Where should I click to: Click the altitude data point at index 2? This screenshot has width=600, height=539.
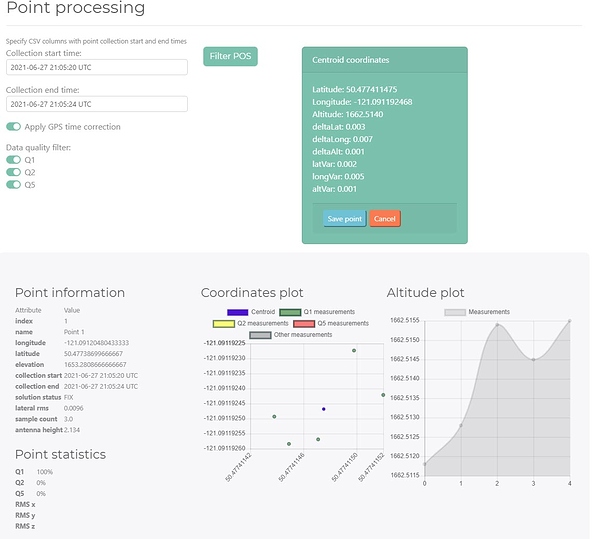(497, 325)
